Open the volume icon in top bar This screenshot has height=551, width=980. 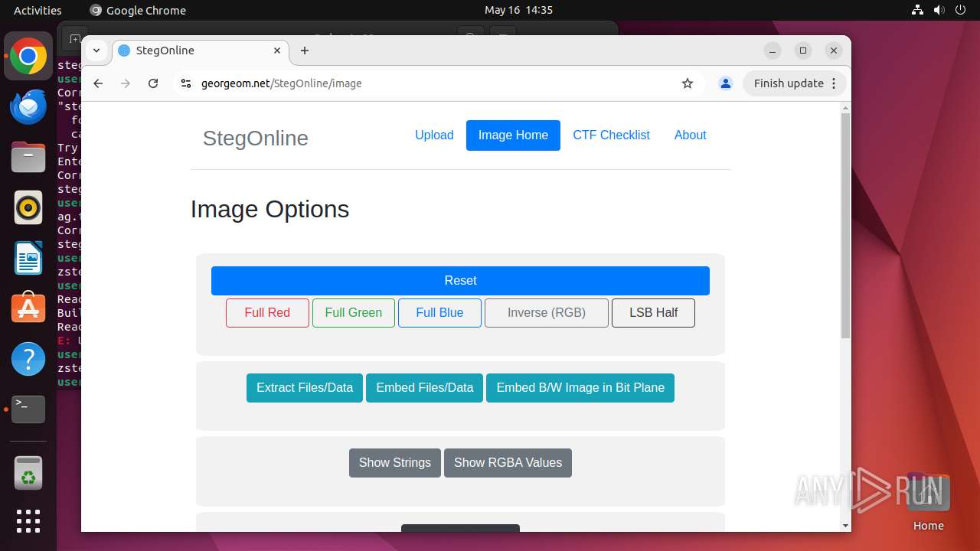(x=939, y=10)
